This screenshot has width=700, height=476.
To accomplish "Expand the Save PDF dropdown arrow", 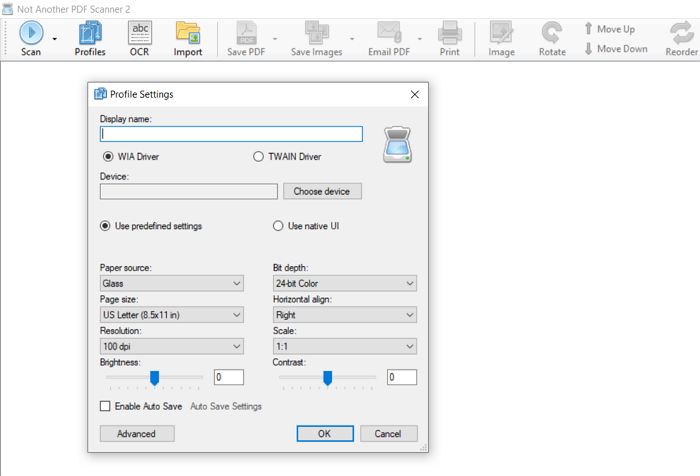I will [x=275, y=39].
